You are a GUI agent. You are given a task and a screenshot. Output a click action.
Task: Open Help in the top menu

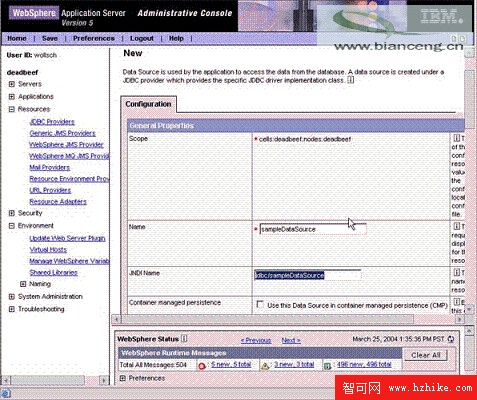click(x=176, y=38)
